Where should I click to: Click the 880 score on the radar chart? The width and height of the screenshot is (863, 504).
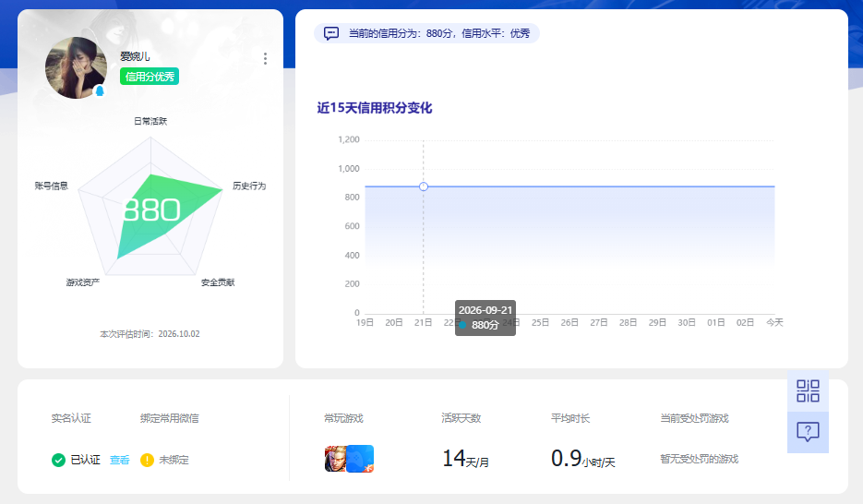click(152, 210)
